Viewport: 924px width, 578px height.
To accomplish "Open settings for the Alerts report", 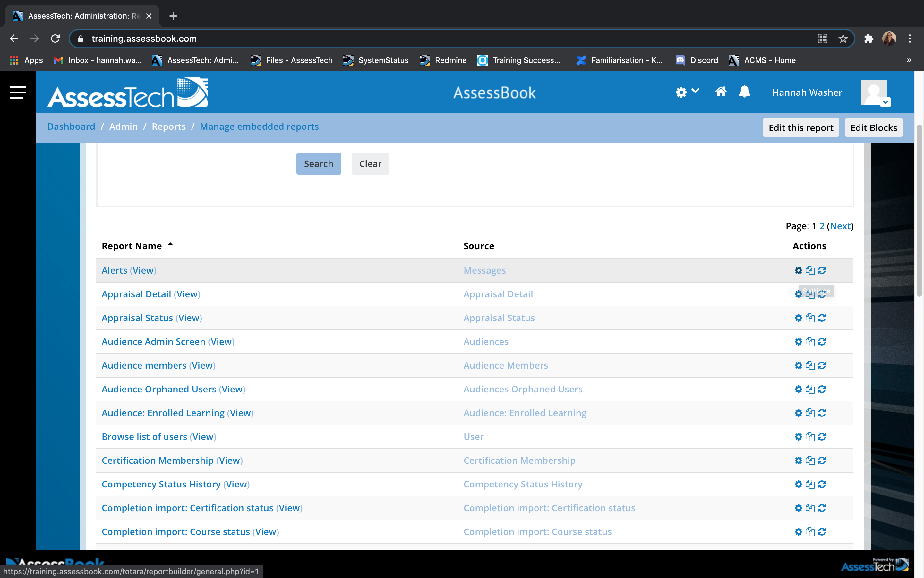I will (x=798, y=270).
